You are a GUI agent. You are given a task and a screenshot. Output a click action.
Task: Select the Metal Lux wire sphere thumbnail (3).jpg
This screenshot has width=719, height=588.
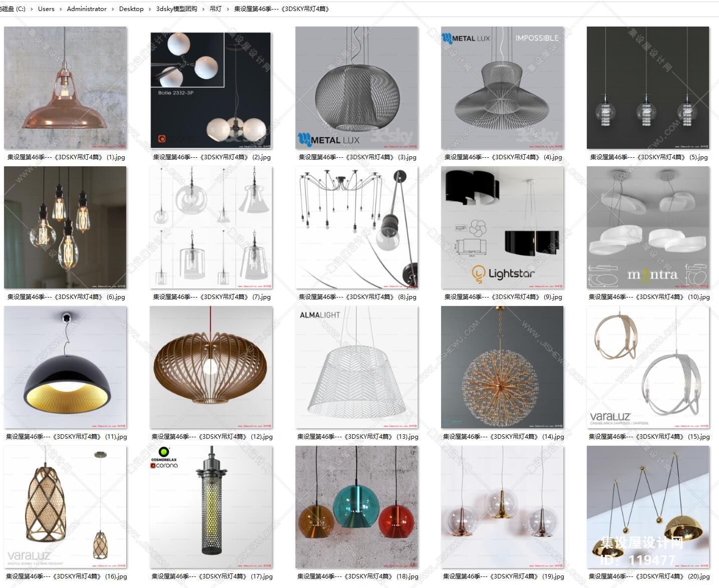click(356, 88)
